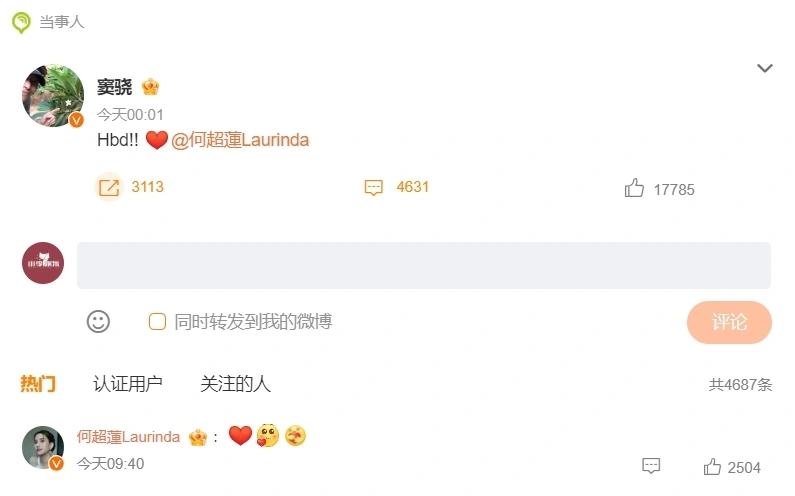Open 窦骁's profile name link
The image size is (795, 496).
[x=115, y=87]
